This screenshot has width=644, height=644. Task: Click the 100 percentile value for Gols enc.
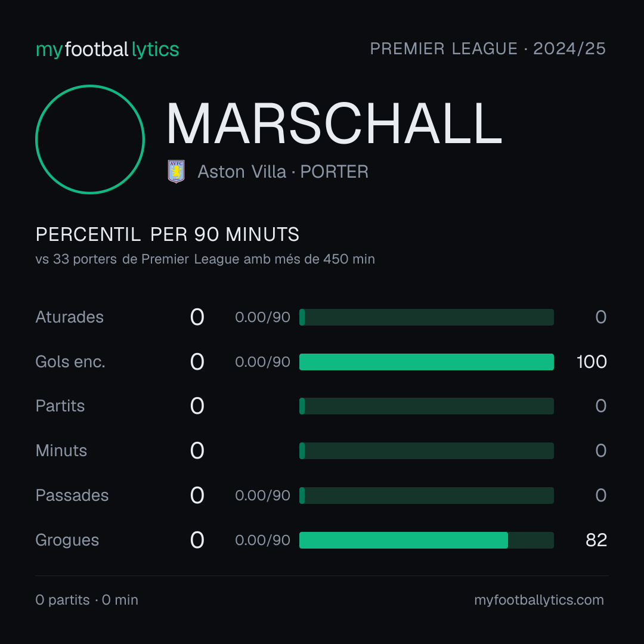pyautogui.click(x=592, y=362)
